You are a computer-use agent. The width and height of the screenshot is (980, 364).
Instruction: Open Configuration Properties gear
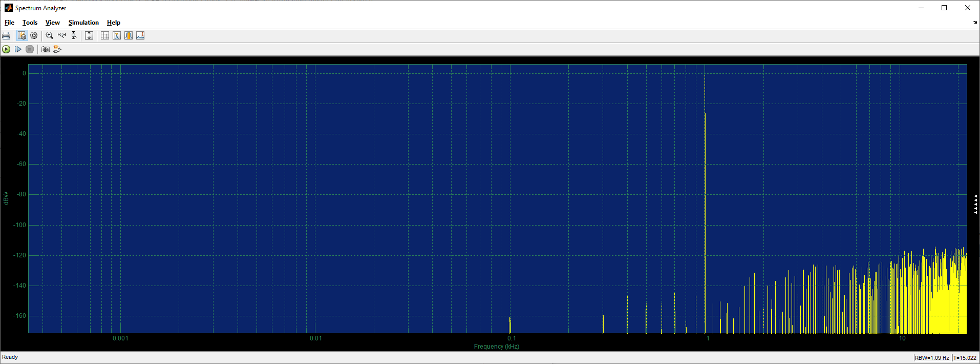(34, 35)
